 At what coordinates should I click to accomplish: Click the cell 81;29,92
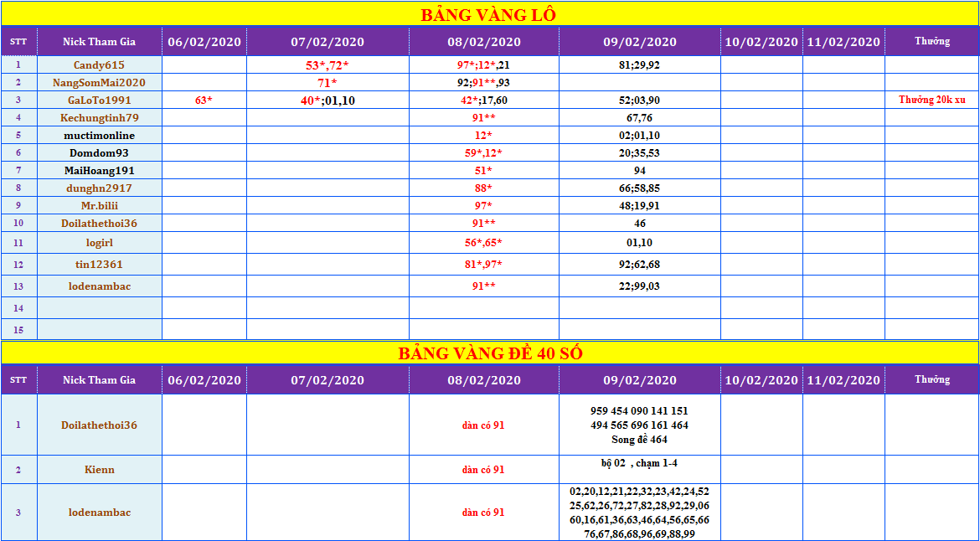pos(639,64)
